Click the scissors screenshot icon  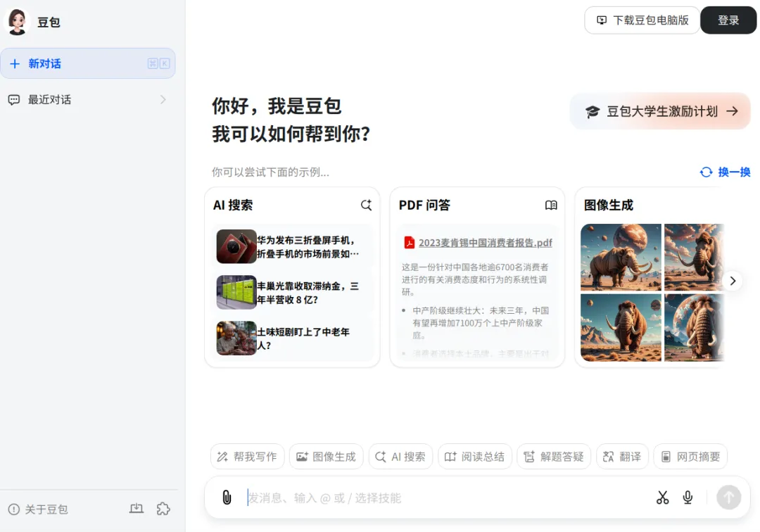click(x=663, y=498)
